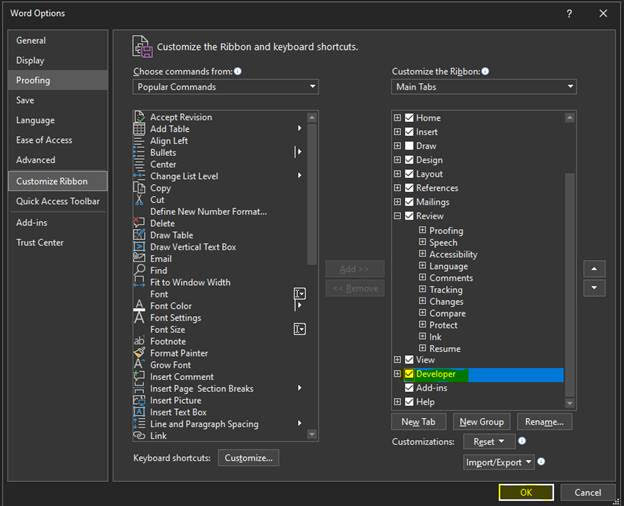Expand the Developer tab node
624x506 pixels.
[x=397, y=373]
